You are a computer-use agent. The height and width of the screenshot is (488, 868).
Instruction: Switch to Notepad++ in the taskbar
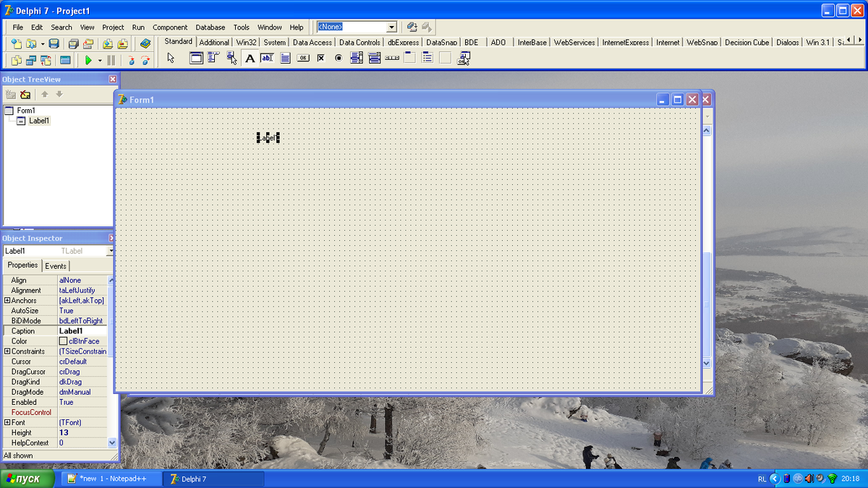[111, 479]
